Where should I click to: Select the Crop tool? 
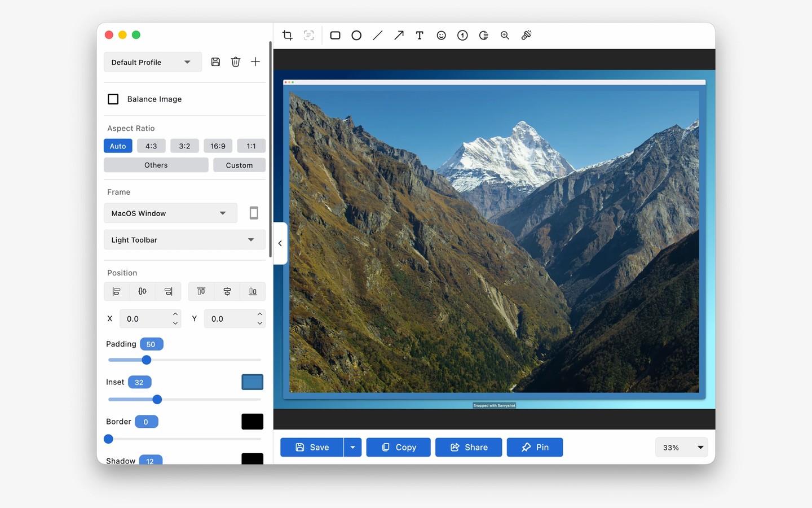pos(288,35)
